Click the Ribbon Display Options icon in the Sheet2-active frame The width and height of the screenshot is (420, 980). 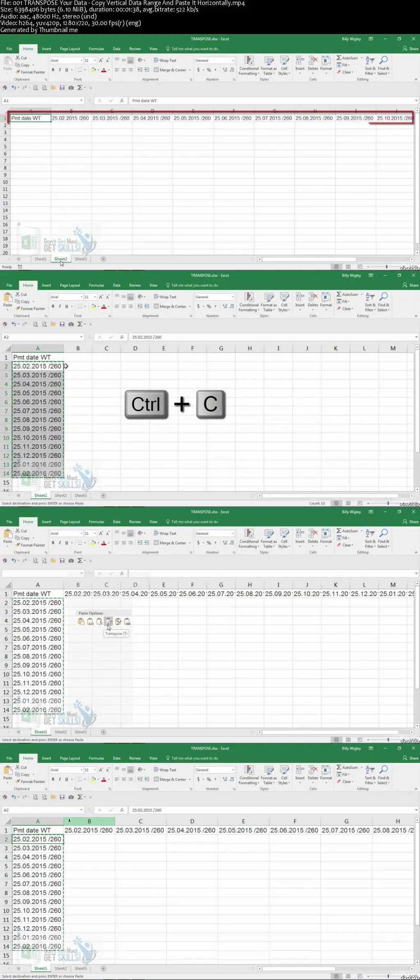tap(371, 39)
